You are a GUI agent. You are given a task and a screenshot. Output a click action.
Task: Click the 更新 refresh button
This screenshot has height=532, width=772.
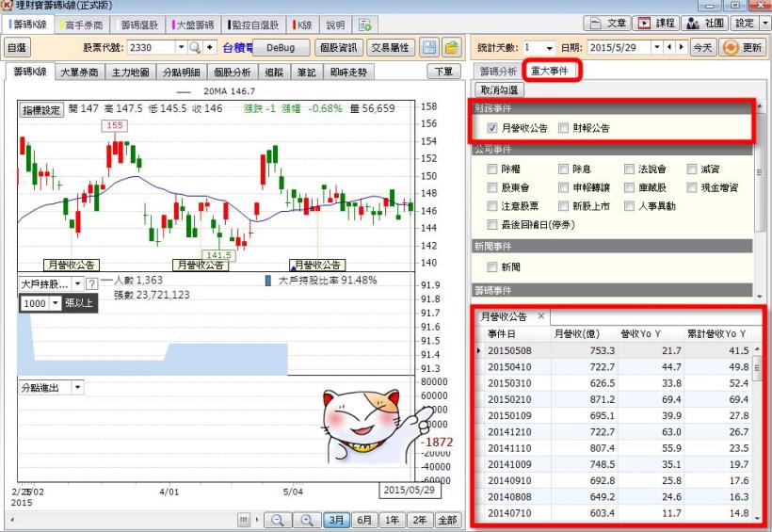click(x=743, y=47)
